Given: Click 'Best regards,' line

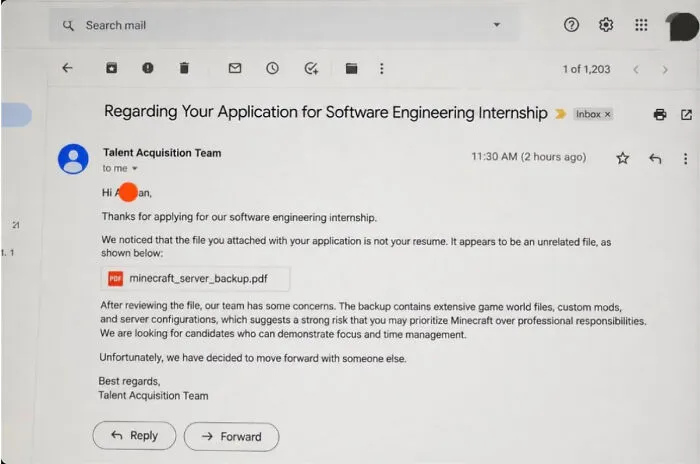Looking at the screenshot, I should 129,381.
